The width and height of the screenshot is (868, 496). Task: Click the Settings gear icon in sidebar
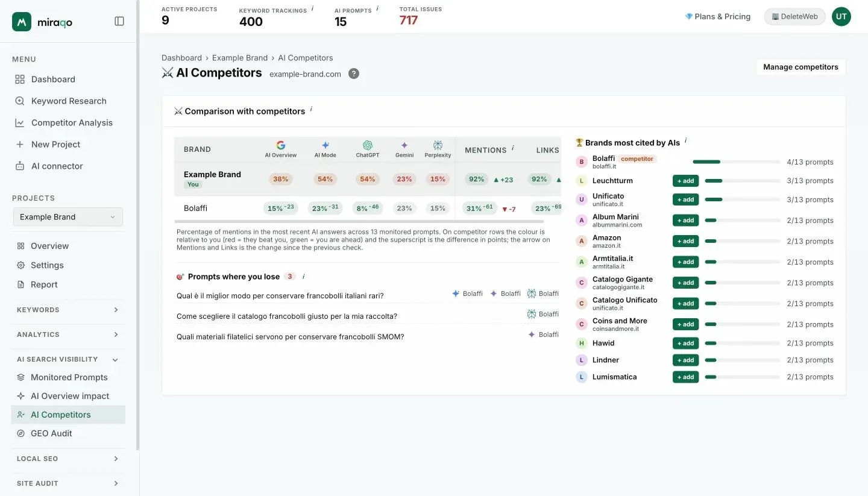(20, 265)
